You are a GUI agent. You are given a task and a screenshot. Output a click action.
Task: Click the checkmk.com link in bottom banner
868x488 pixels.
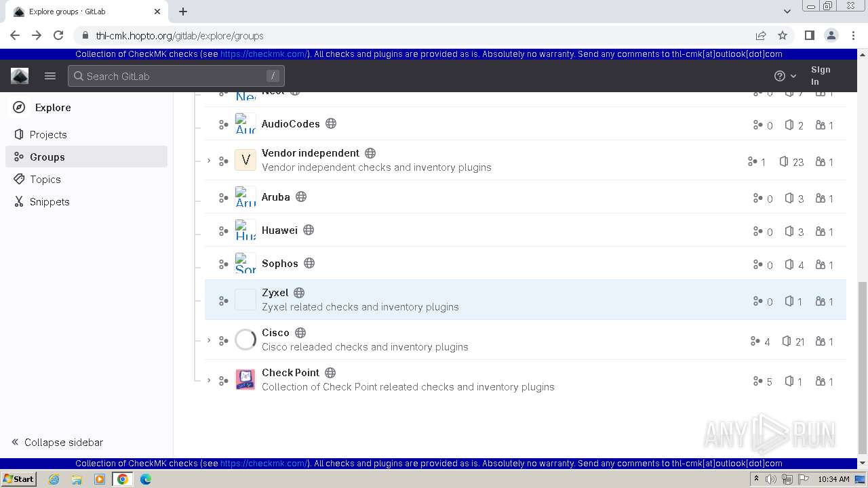[x=264, y=464]
